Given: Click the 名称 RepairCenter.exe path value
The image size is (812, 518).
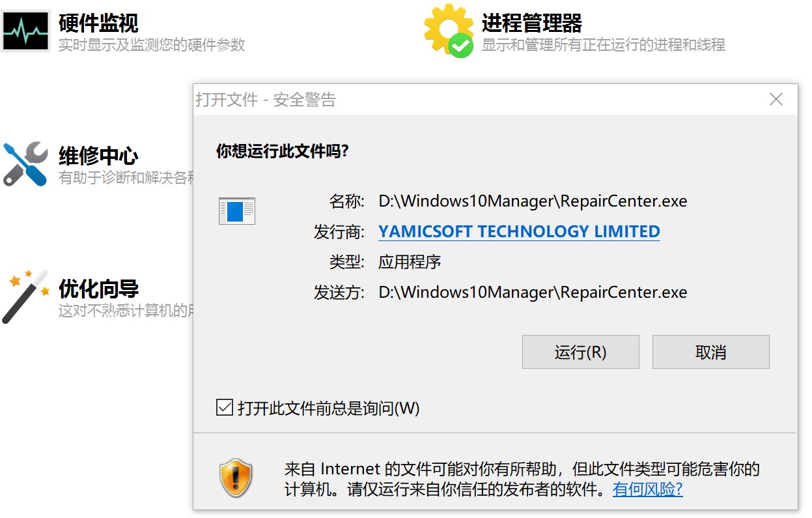Looking at the screenshot, I should (x=533, y=201).
